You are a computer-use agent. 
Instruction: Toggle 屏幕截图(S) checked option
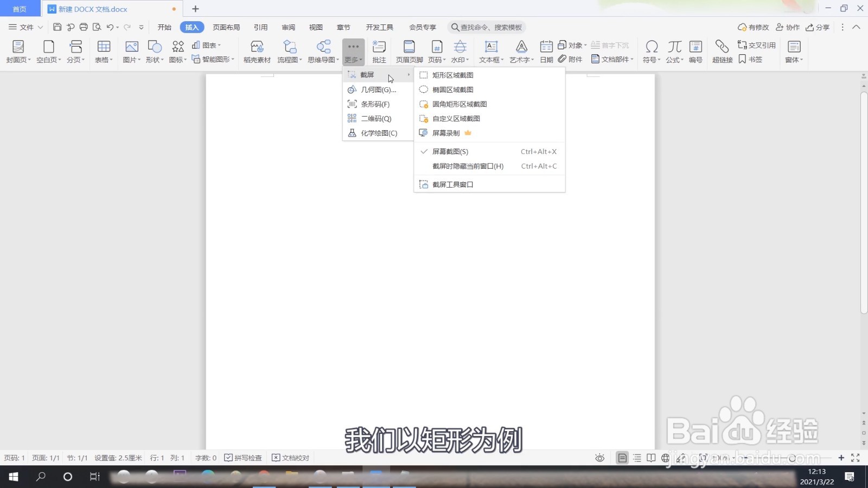click(x=489, y=152)
